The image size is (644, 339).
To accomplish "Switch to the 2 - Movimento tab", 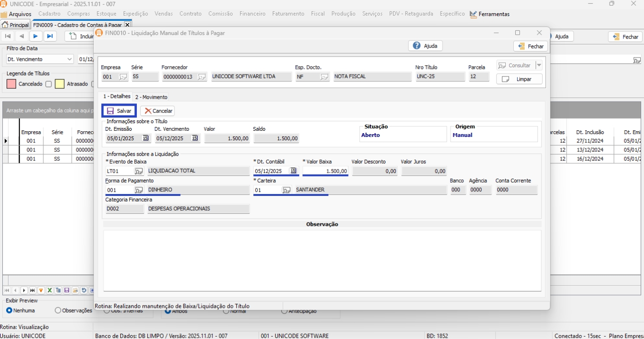I will coord(151,97).
